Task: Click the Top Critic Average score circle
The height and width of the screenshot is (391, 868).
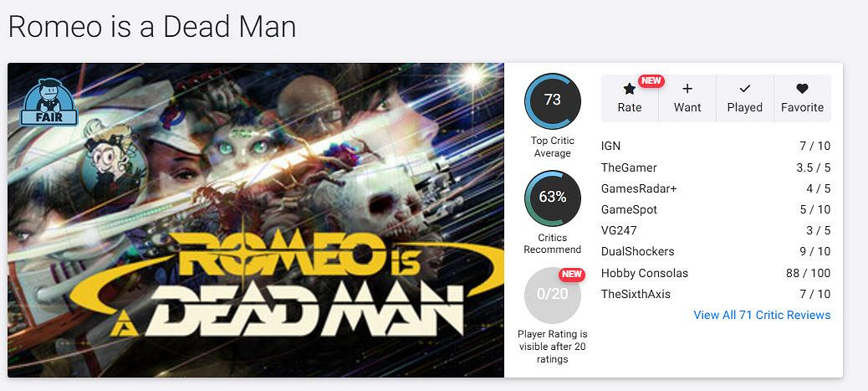Action: coord(552,100)
